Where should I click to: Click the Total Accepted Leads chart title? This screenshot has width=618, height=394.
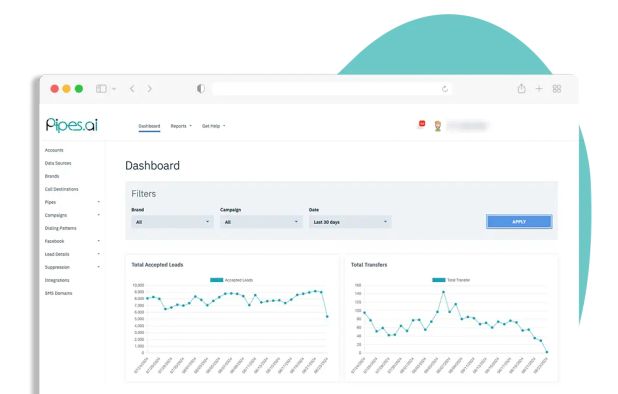[x=157, y=265]
